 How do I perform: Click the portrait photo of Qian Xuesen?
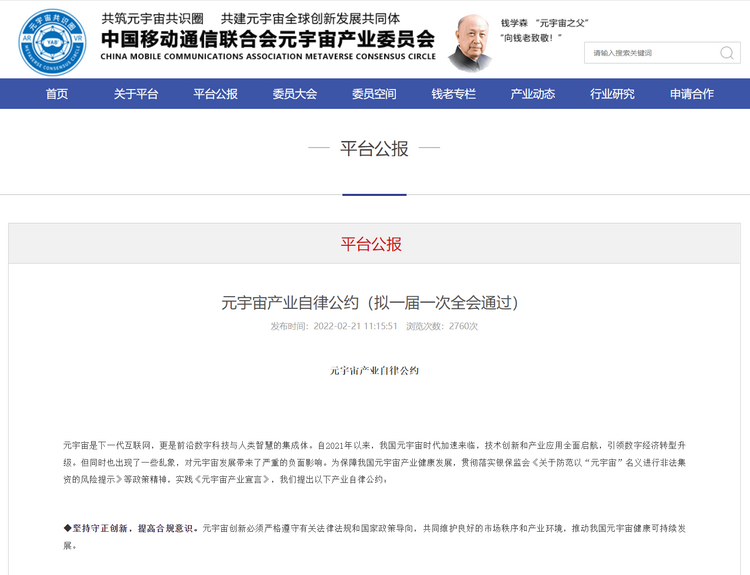point(471,43)
